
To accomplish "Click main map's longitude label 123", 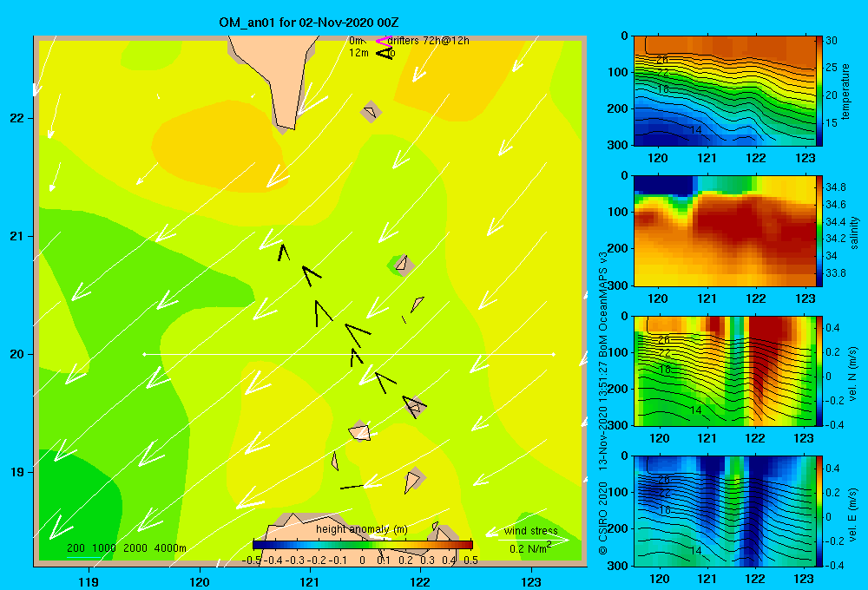I will [531, 581].
